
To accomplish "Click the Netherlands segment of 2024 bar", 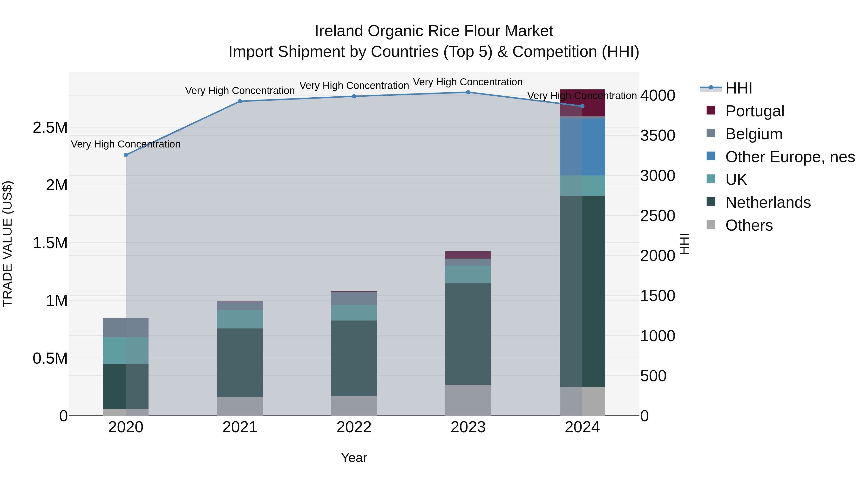I will click(582, 291).
